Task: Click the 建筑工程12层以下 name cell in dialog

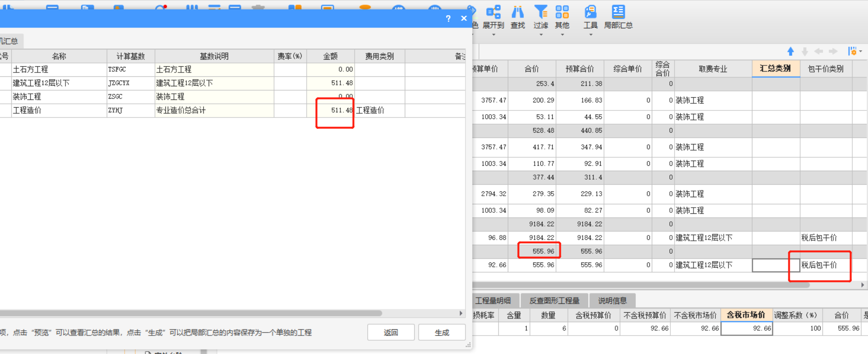Action: click(59, 83)
